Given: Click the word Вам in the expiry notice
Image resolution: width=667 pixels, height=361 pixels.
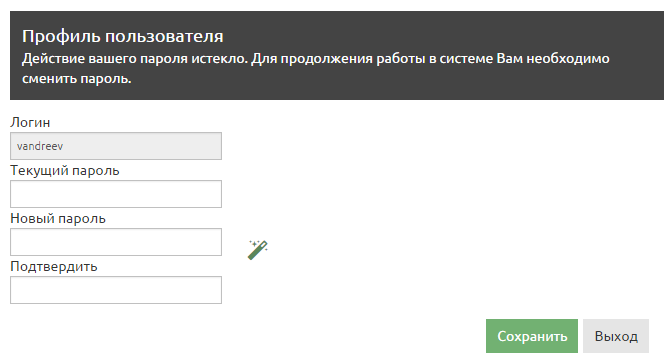Looking at the screenshot, I should 510,59.
